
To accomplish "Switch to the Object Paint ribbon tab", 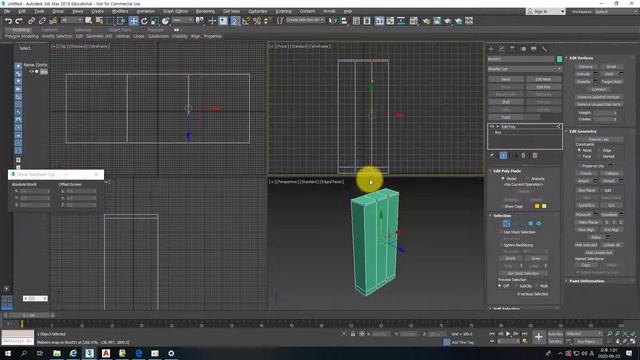I will 120,30.
